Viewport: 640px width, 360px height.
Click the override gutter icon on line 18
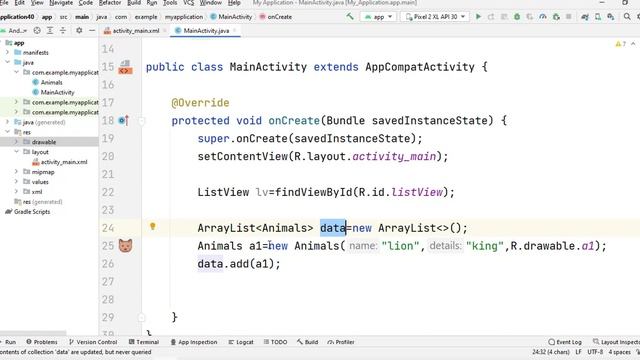123,120
